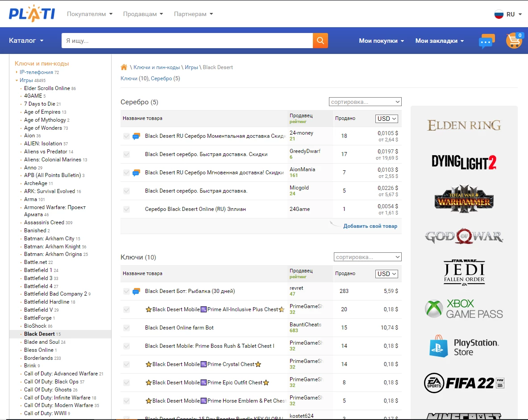Click Добавить свой товар link
This screenshot has height=420, width=528.
[370, 226]
